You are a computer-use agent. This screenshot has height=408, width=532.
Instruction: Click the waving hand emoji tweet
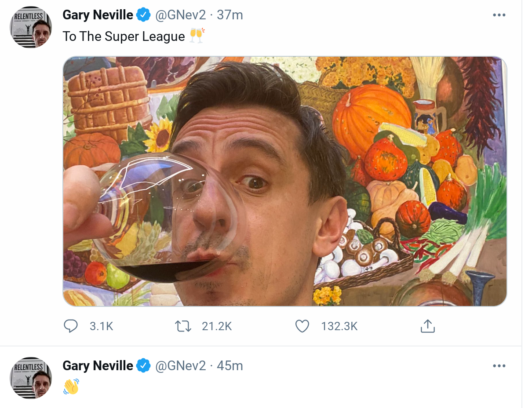(71, 386)
